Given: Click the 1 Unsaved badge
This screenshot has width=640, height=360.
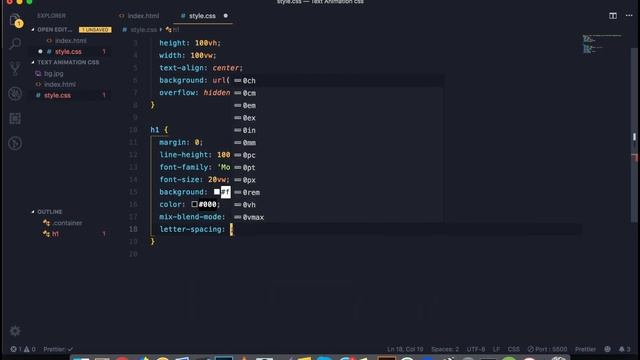Looking at the screenshot, I should [95, 30].
